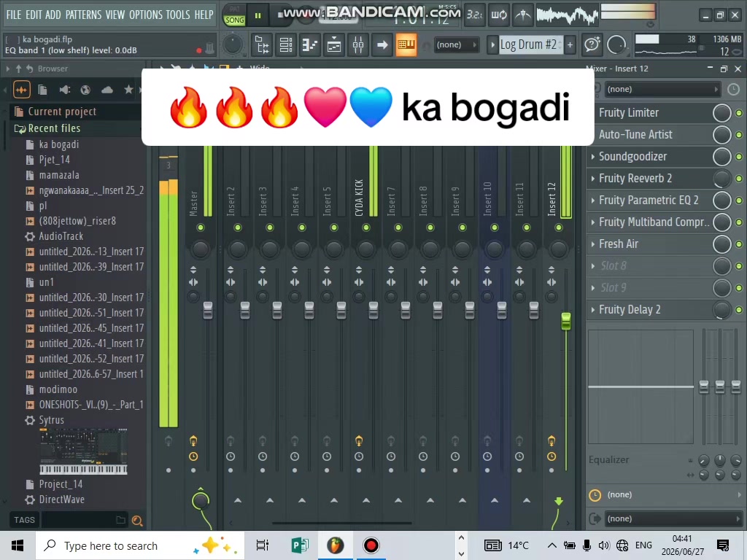Click the help balloon icon in toolbar

click(592, 45)
